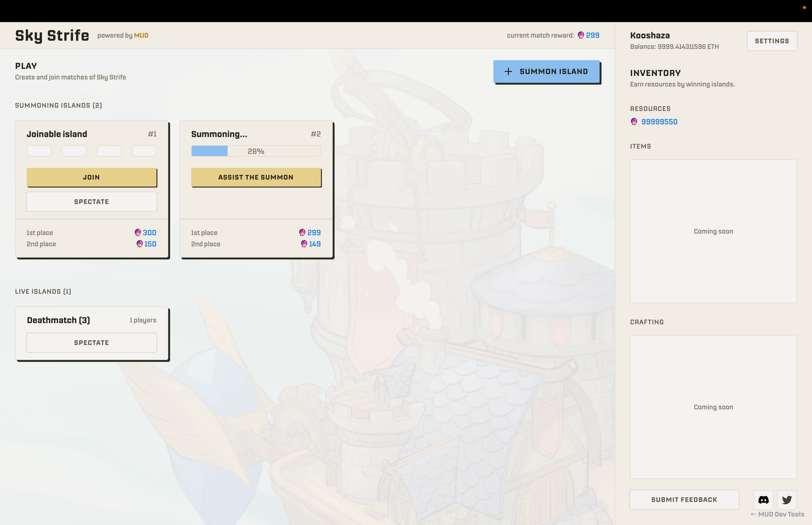Viewport: 812px width, 525px height.
Task: Click the Summoning Islands (2) heading
Action: (x=58, y=106)
